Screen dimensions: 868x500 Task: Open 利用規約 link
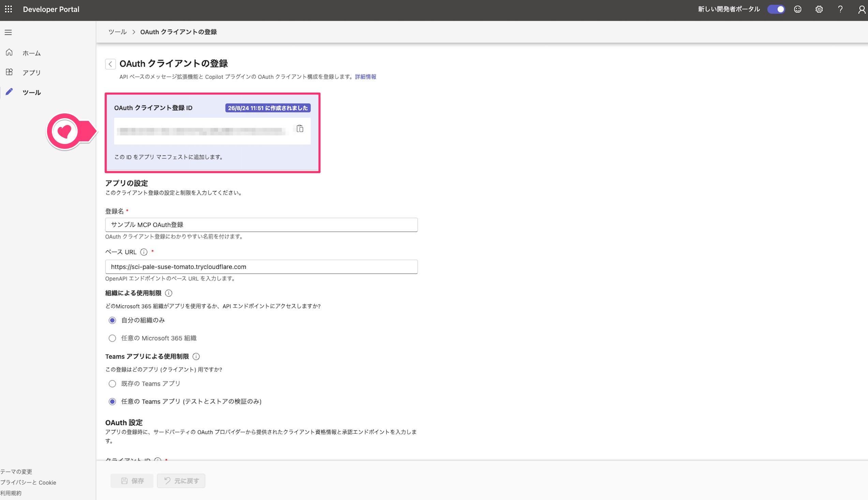11,493
